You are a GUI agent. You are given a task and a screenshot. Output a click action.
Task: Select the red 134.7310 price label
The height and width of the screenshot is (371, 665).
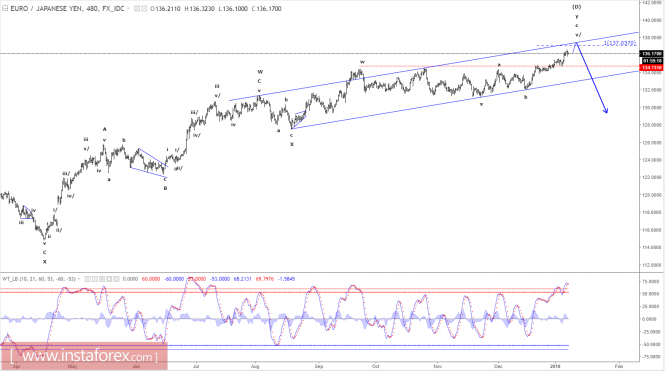[x=651, y=67]
